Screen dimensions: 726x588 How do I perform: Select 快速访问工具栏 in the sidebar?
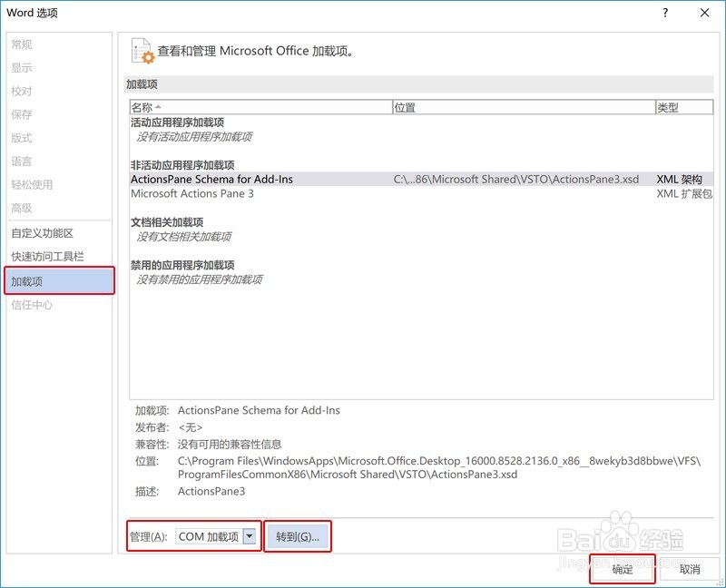48,256
